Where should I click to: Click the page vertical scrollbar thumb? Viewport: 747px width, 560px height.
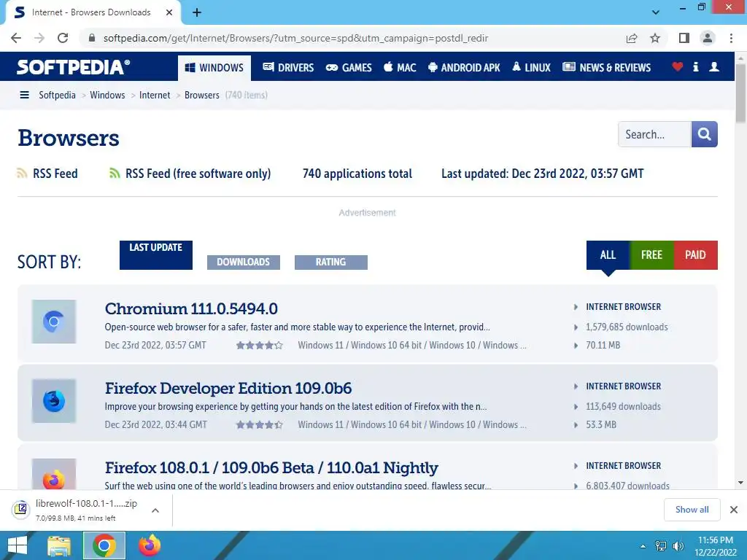point(741,93)
